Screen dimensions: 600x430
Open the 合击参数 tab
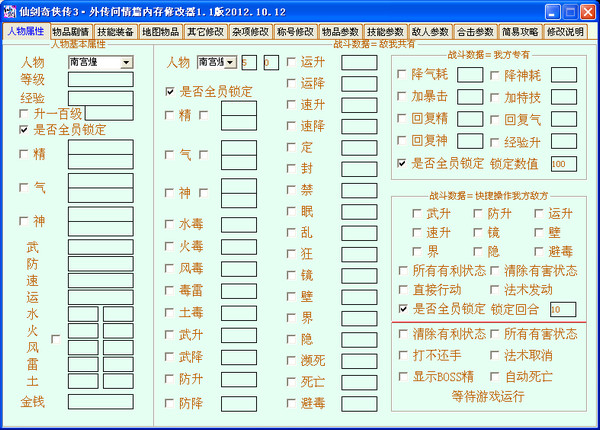pyautogui.click(x=475, y=31)
